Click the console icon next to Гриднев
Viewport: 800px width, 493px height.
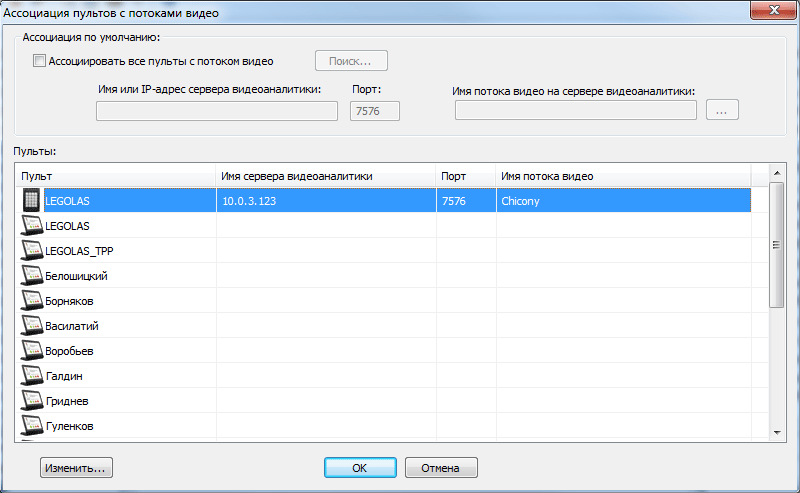[32, 401]
